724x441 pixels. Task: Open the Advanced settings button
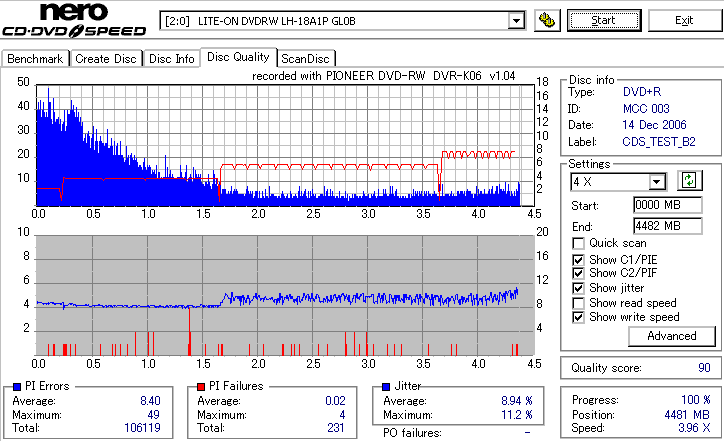tap(672, 336)
